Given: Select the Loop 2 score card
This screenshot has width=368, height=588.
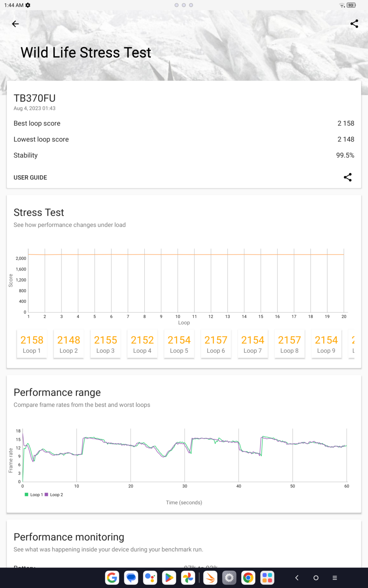Looking at the screenshot, I should [68, 344].
